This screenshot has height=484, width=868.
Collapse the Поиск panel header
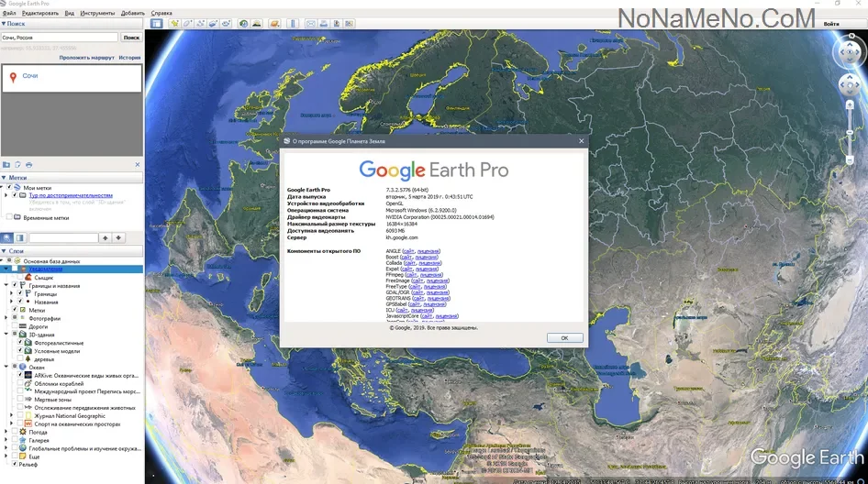tap(4, 25)
